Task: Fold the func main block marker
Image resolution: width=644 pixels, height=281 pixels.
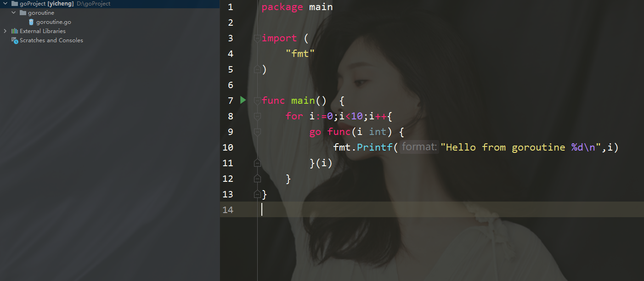Action: [257, 101]
